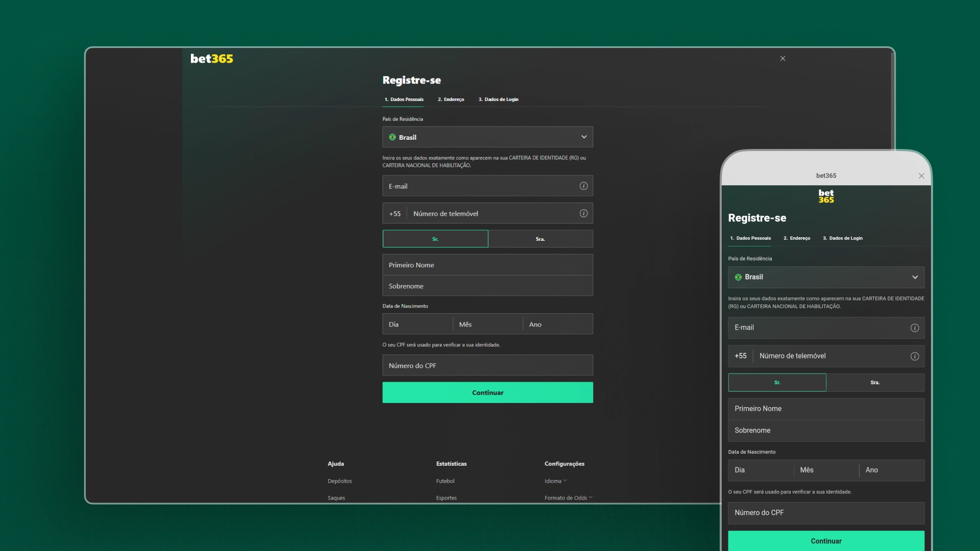Click +55 country code on desktop
The image size is (980, 551).
(395, 214)
